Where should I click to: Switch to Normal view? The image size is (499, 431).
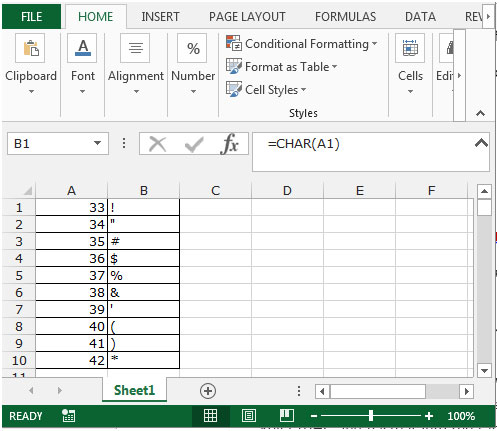(210, 416)
